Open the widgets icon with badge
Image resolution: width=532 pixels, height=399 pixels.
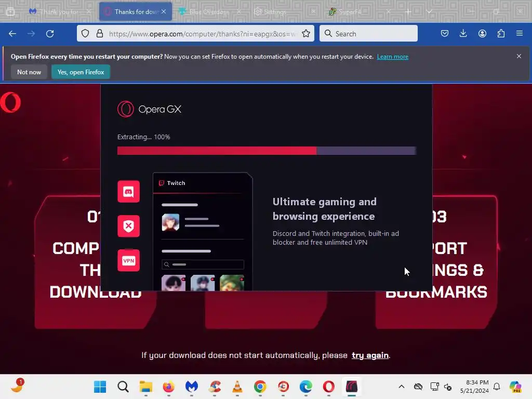[17, 386]
